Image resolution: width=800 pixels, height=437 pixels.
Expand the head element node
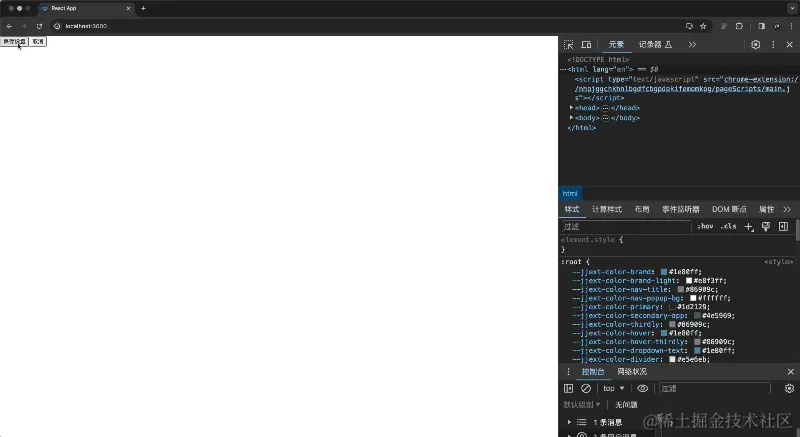coord(571,108)
